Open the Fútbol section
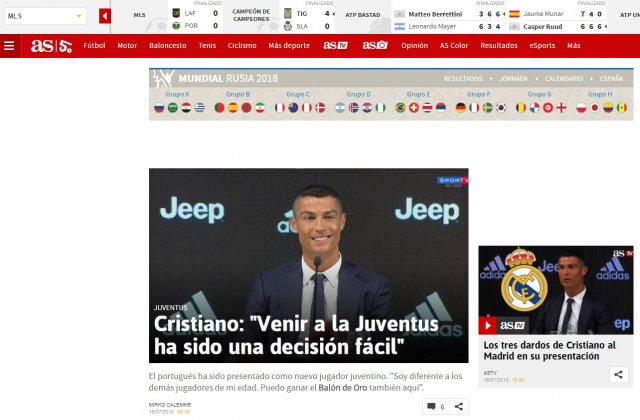640x420 pixels. [94, 45]
